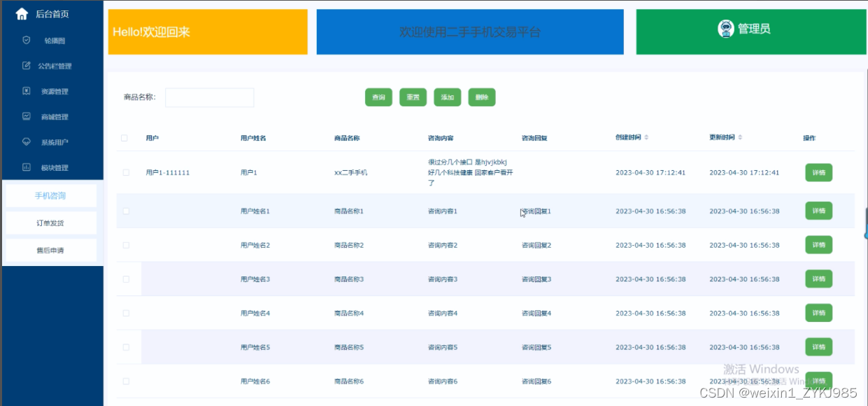Expand the 轮播图 sidebar menu
The image size is (868, 406).
tap(52, 41)
